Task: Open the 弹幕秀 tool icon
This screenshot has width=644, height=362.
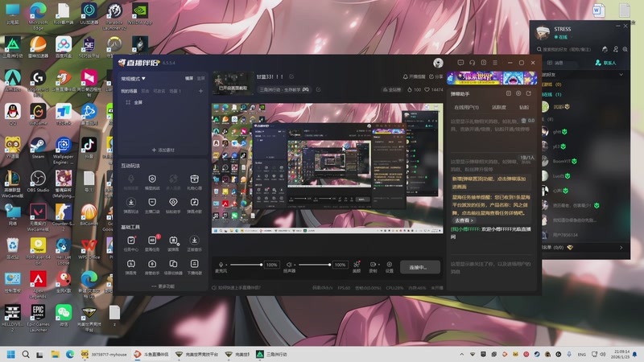Action: point(130,266)
